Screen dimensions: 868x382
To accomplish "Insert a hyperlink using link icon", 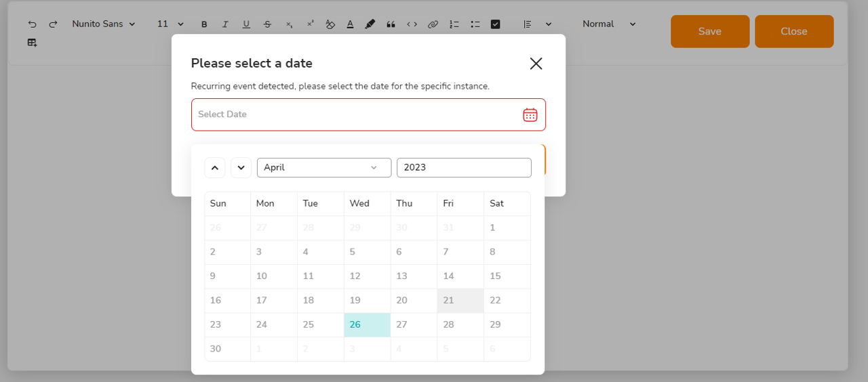I will (433, 24).
